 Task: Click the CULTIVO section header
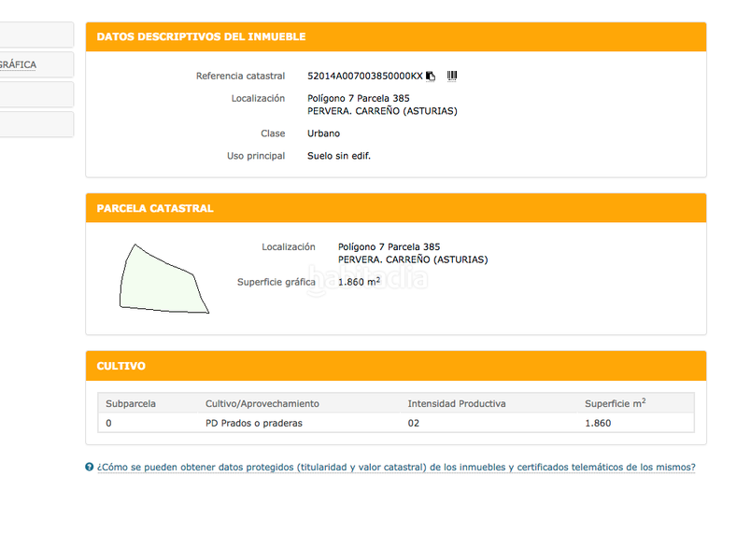coord(120,366)
